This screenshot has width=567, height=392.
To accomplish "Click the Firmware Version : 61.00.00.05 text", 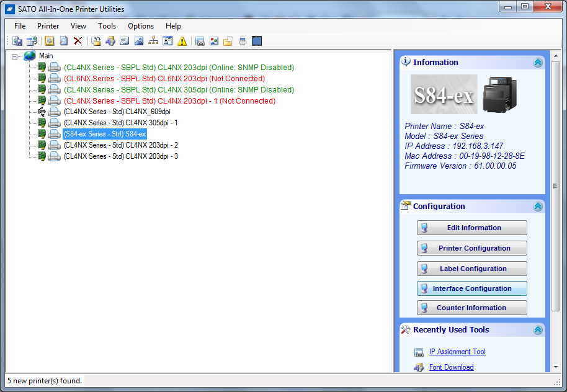I will (x=460, y=166).
